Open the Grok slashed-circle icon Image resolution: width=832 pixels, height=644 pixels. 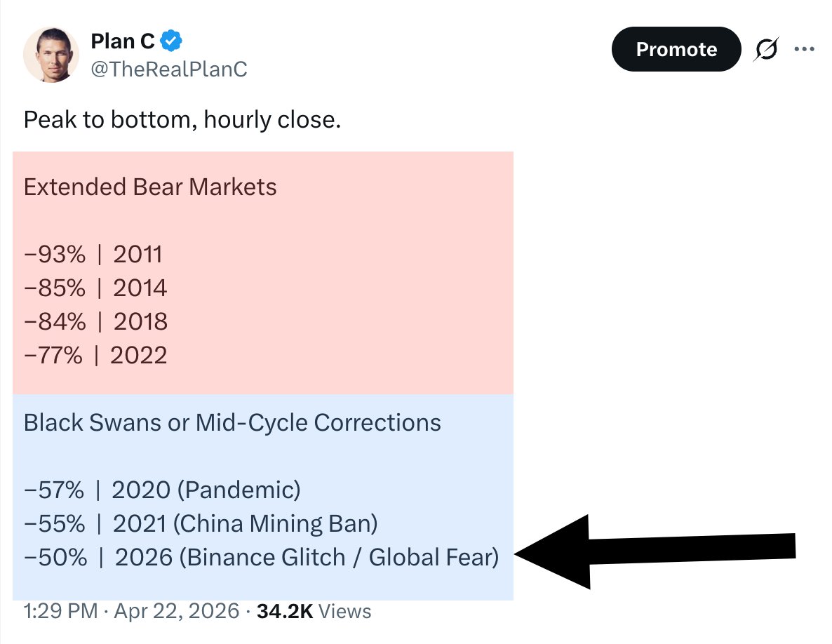[765, 49]
